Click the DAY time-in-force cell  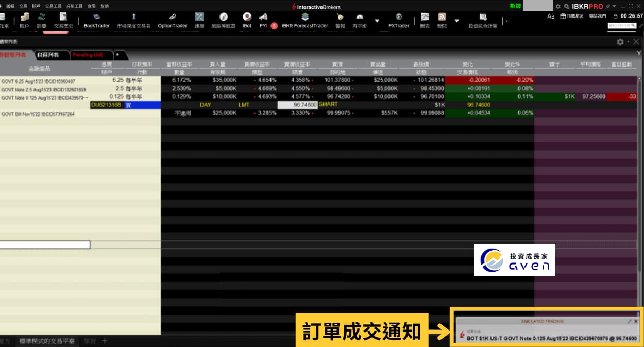[206, 105]
